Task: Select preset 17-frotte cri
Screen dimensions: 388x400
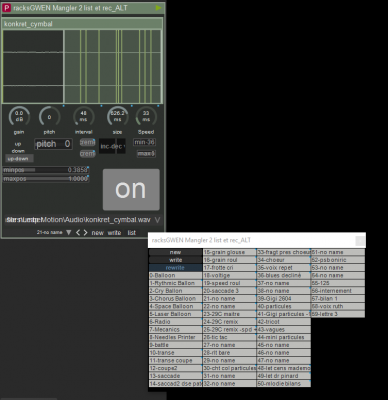Action: pos(229,268)
